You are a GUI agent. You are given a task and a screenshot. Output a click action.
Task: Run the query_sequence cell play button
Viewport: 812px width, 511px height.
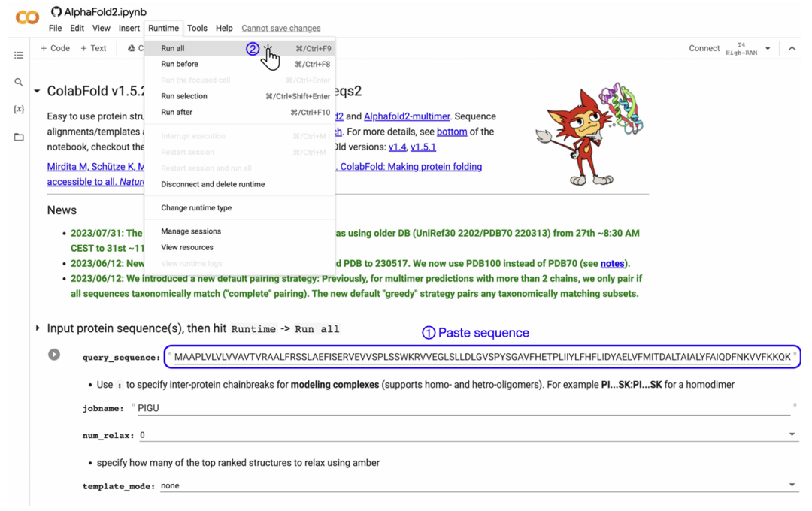click(54, 355)
